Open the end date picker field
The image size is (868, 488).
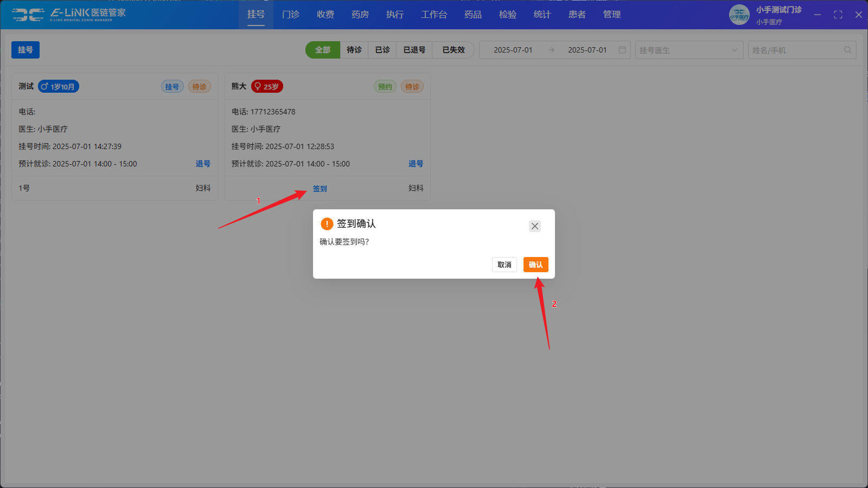(587, 50)
